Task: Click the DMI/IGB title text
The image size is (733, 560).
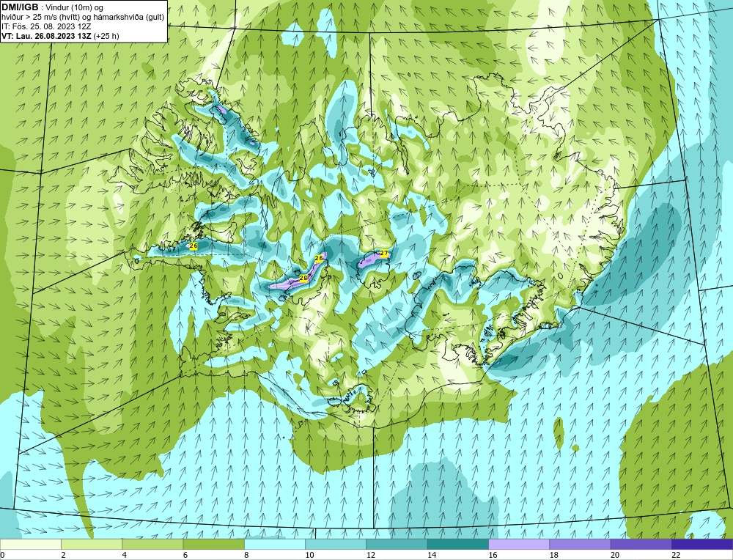Action: (20, 7)
